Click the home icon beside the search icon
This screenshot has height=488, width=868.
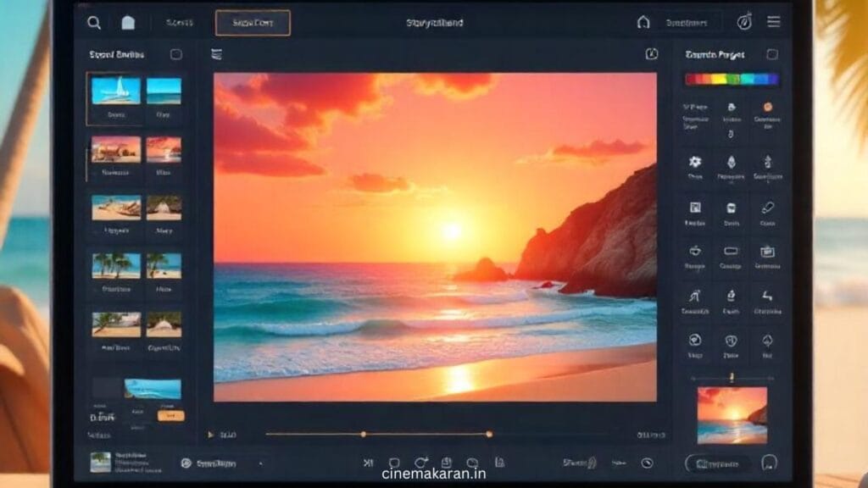click(x=128, y=23)
